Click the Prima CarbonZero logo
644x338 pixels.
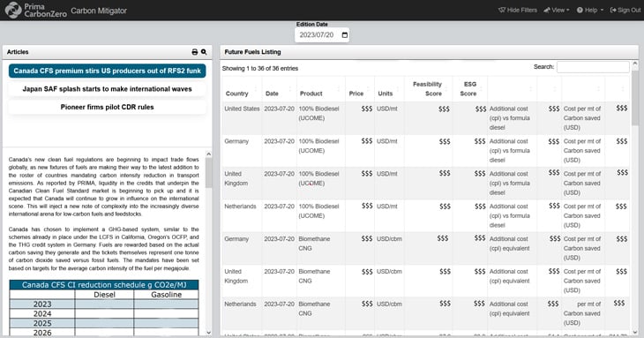[x=36, y=11]
